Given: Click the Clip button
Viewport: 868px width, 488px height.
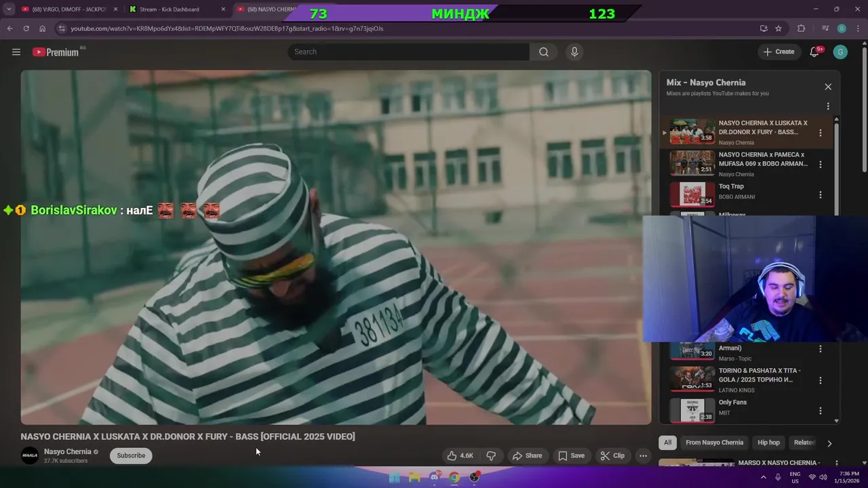Looking at the screenshot, I should coord(612,455).
